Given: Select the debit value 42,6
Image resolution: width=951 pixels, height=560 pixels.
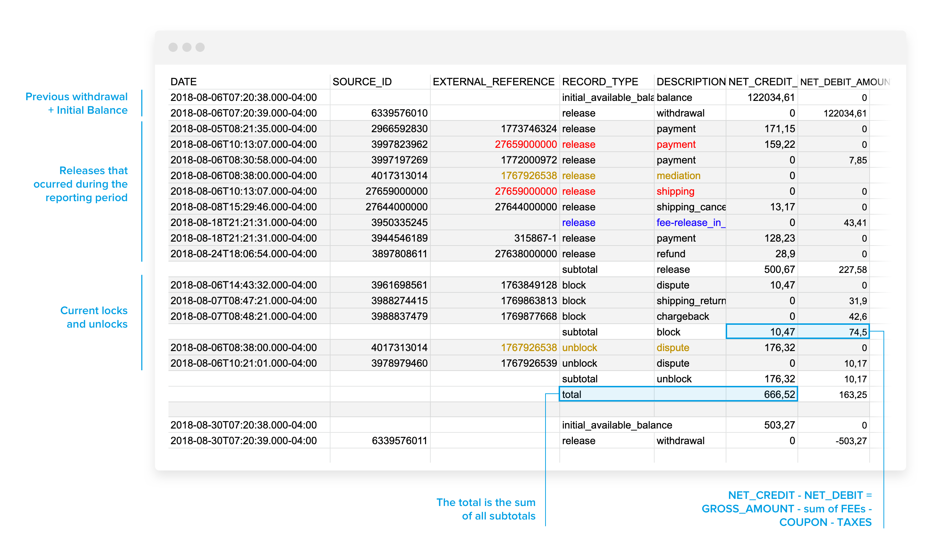Looking at the screenshot, I should [x=858, y=316].
